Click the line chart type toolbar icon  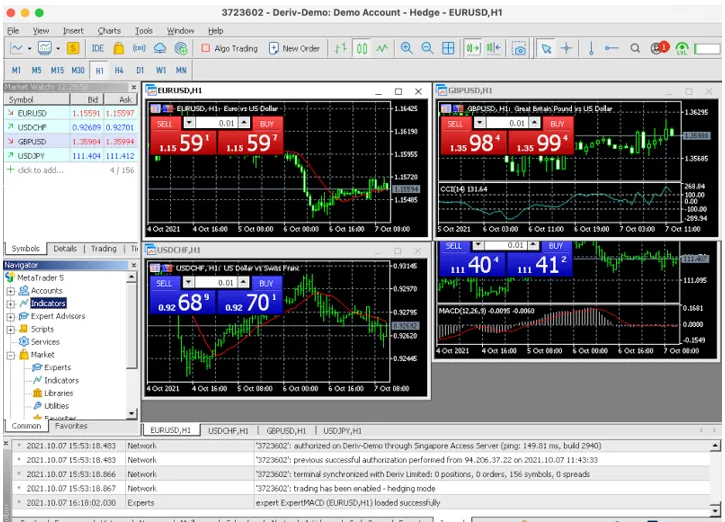click(x=17, y=48)
